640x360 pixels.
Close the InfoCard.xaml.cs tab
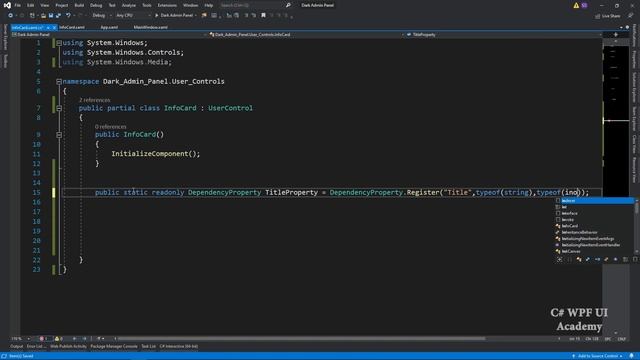point(54,27)
